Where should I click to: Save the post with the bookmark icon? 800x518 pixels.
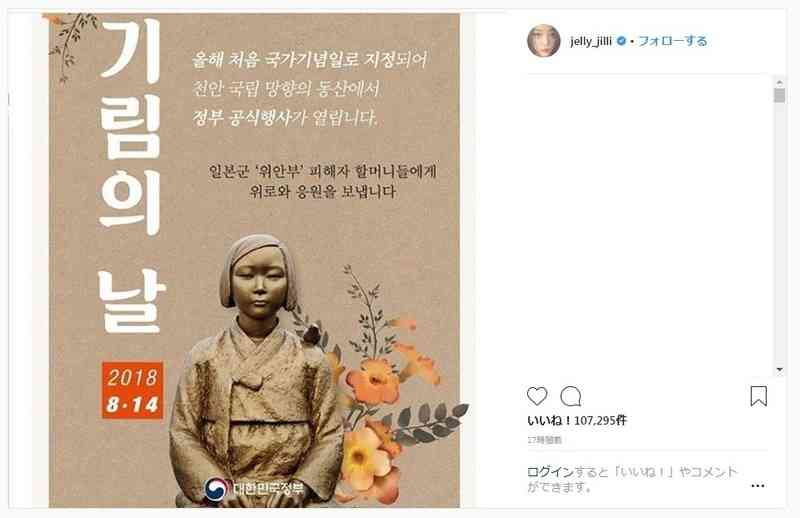tap(758, 396)
